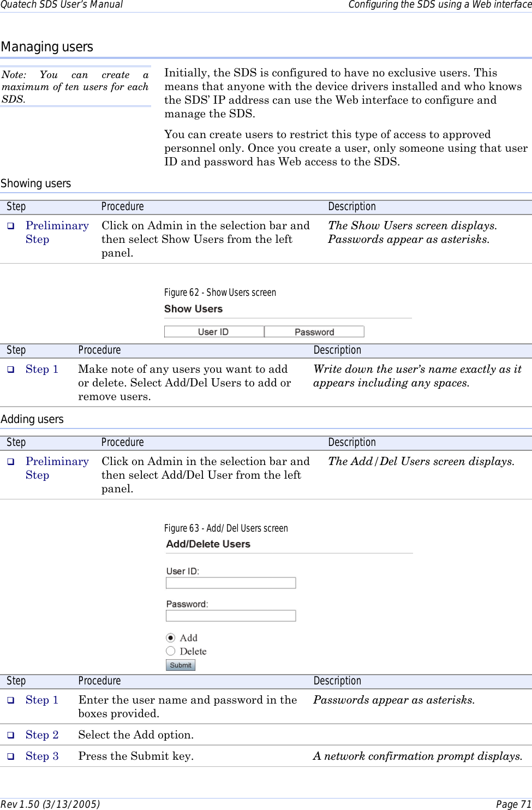The height and width of the screenshot is (810, 532).
Task: Open the Step 2 link in Adding users table
Action: (43, 735)
